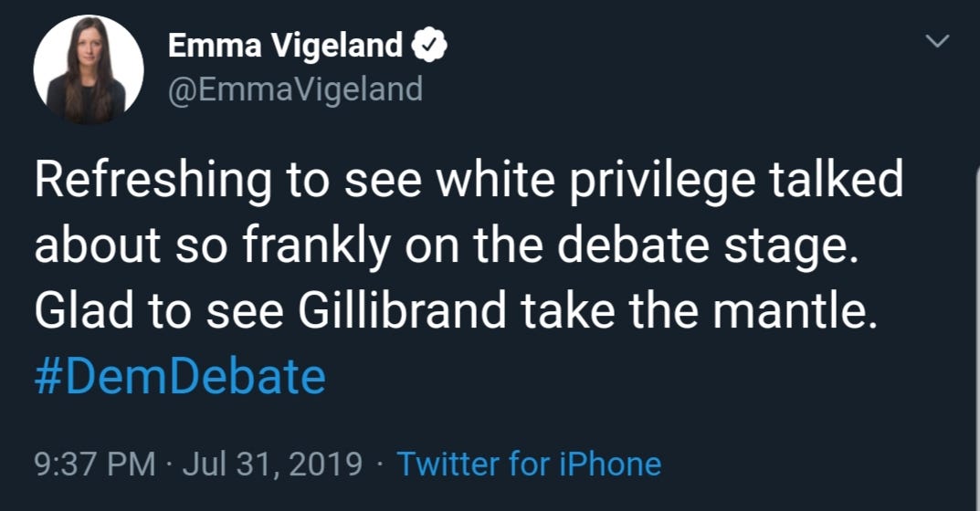This screenshot has width=980, height=511.
Task: Click the dot separator before Twitter for iPhone
Action: [379, 464]
